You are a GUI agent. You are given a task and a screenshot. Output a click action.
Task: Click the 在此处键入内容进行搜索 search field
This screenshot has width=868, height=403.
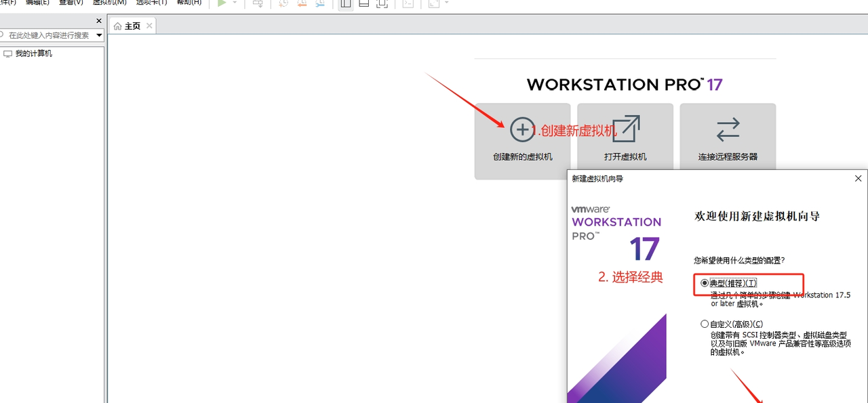(50, 35)
